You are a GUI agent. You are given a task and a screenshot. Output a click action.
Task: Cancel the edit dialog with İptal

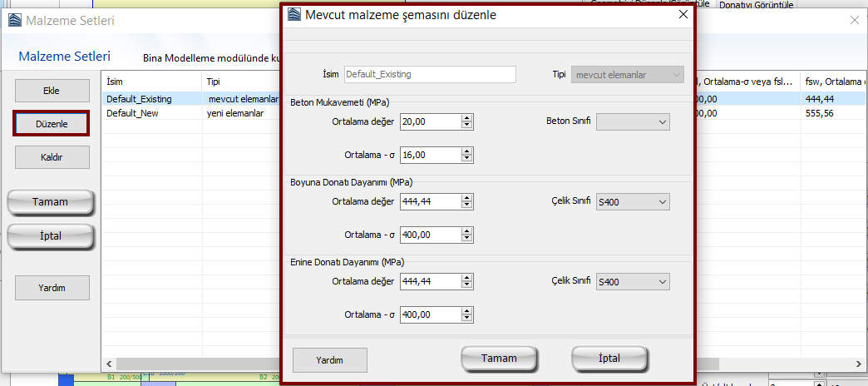click(609, 359)
